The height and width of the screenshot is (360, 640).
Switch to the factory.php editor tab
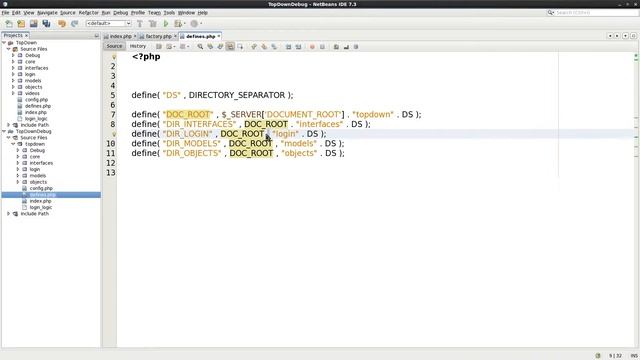tap(158, 36)
